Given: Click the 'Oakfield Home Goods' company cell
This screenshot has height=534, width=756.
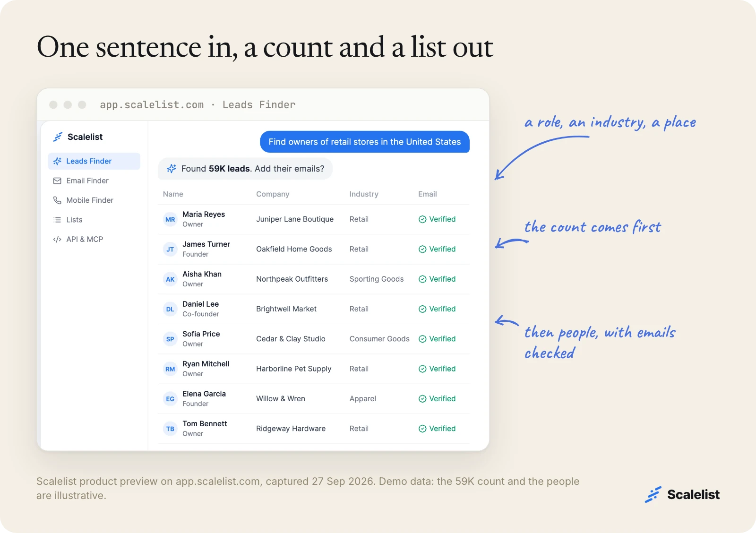Looking at the screenshot, I should tap(294, 249).
